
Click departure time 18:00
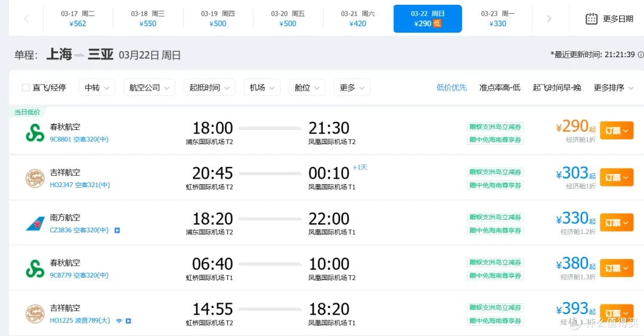click(x=212, y=128)
